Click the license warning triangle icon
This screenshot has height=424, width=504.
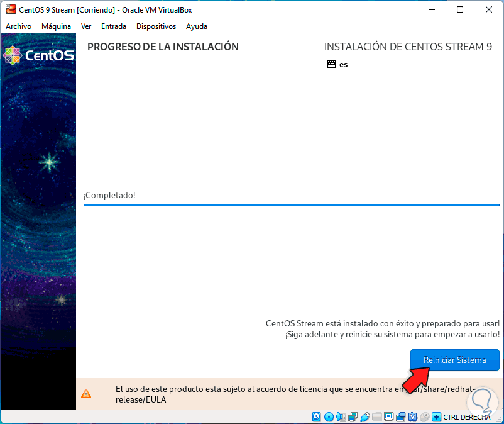[x=86, y=394]
